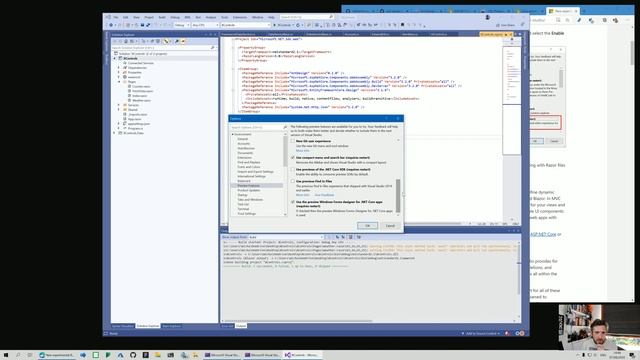640x360 pixels.
Task: Open the Build menu
Action: (x=162, y=18)
